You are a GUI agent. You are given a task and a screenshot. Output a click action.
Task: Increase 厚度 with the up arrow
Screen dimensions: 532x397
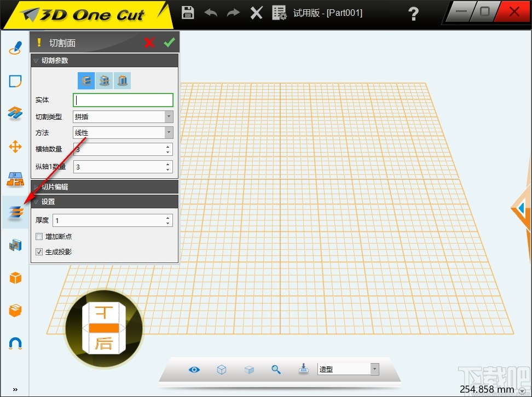click(167, 218)
